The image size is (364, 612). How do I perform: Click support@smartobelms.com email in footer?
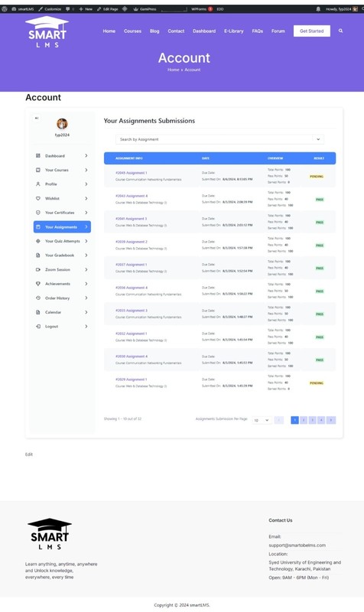point(297,545)
